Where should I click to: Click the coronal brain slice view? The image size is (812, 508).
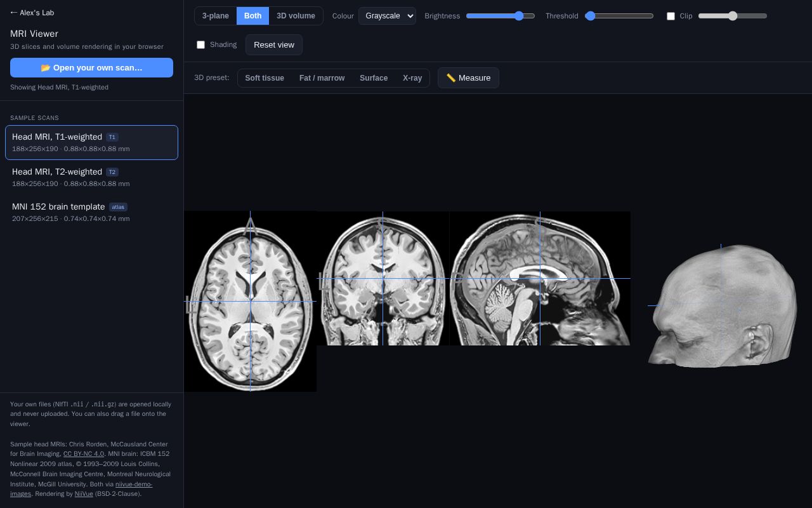pos(383,278)
